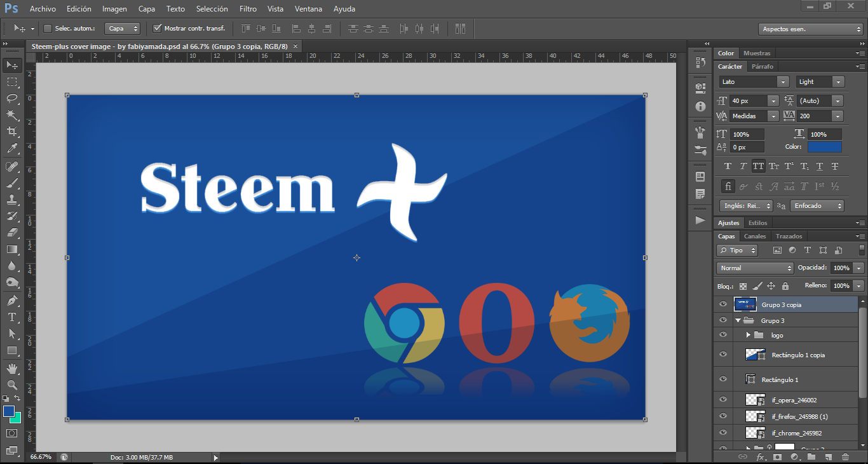868x464 pixels.
Task: Toggle all caps TT text style
Action: 759,167
